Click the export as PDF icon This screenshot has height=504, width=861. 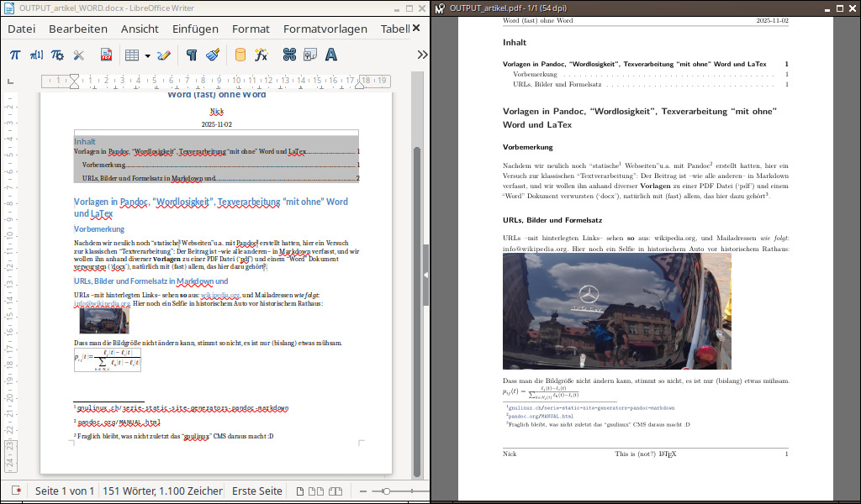[107, 55]
